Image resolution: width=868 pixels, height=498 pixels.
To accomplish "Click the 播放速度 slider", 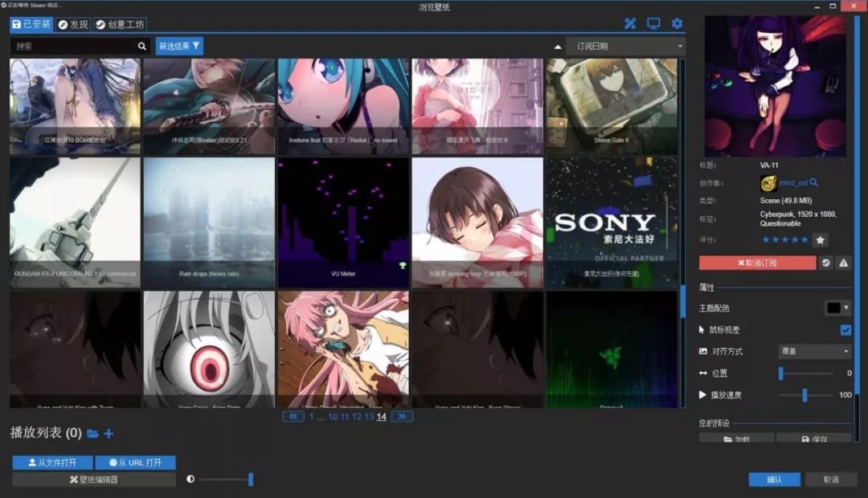I will coord(805,395).
